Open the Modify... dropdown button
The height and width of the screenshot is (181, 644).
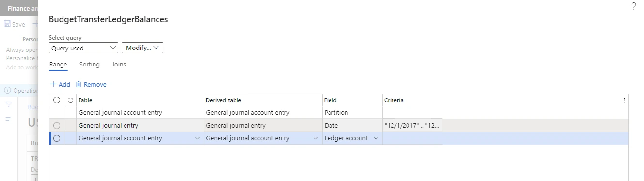tap(142, 48)
